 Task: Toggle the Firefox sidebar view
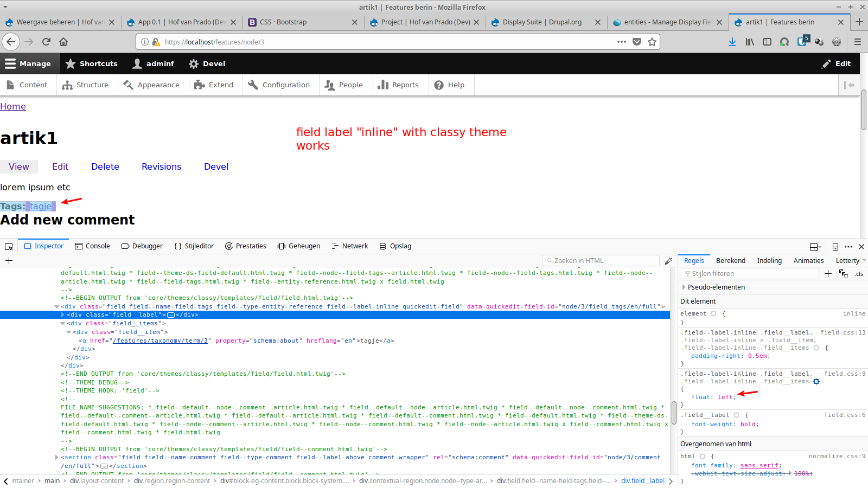point(767,42)
